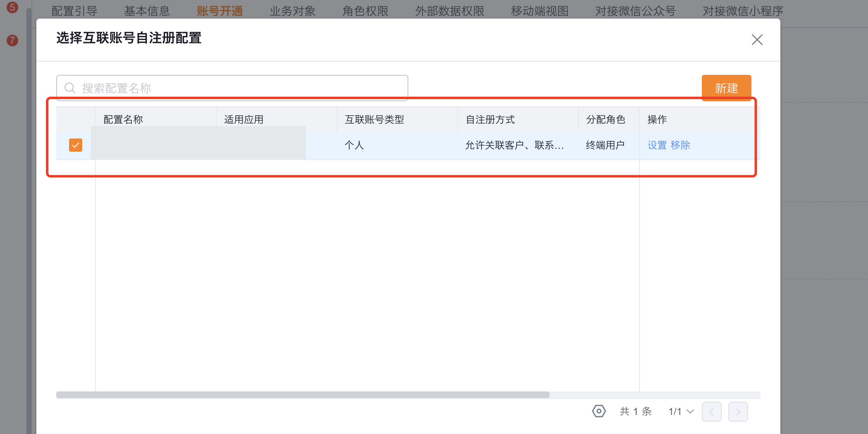868x434 pixels.
Task: Open the 账号开通 tab
Action: click(220, 11)
